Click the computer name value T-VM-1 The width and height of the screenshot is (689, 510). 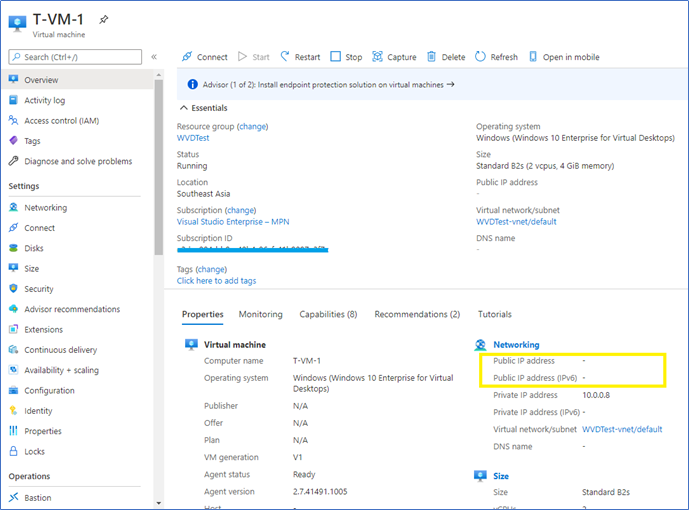pyautogui.click(x=307, y=361)
